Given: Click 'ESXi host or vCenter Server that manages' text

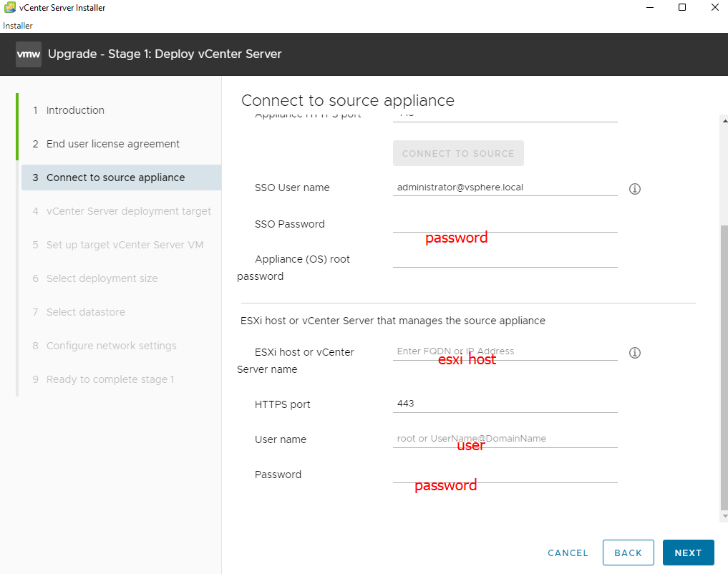Looking at the screenshot, I should [393, 321].
